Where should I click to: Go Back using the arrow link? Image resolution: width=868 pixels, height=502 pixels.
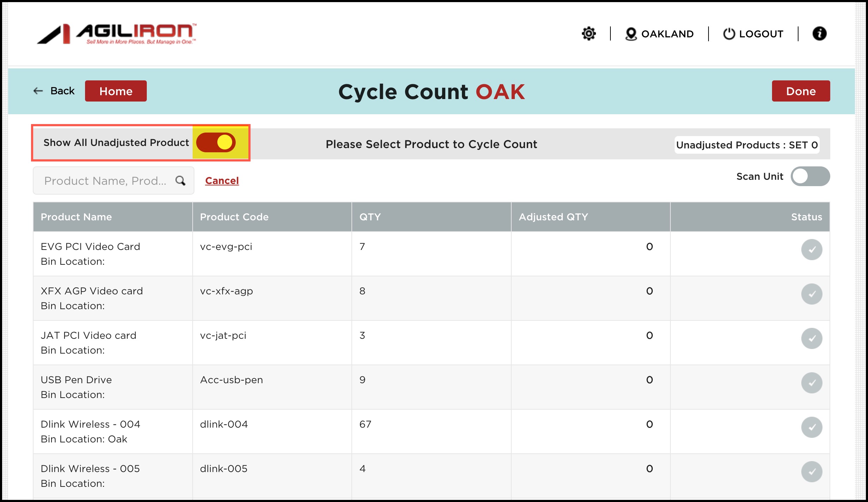[54, 91]
